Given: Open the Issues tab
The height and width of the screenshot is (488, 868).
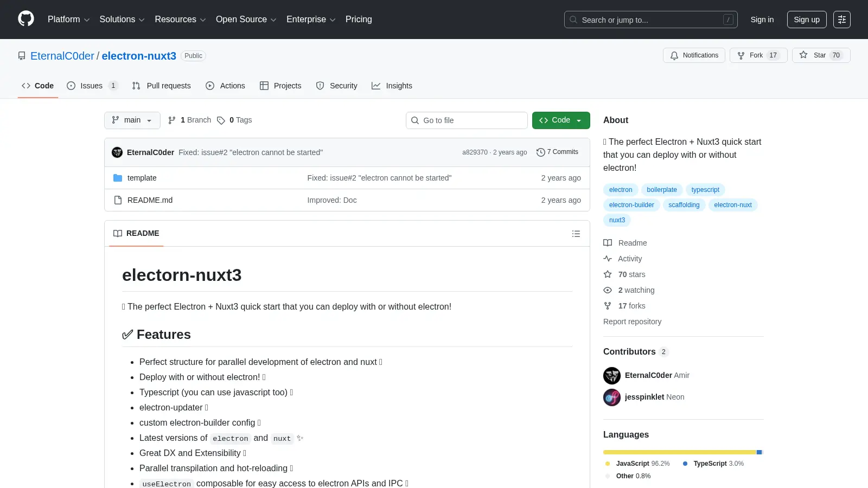Looking at the screenshot, I should [x=92, y=86].
